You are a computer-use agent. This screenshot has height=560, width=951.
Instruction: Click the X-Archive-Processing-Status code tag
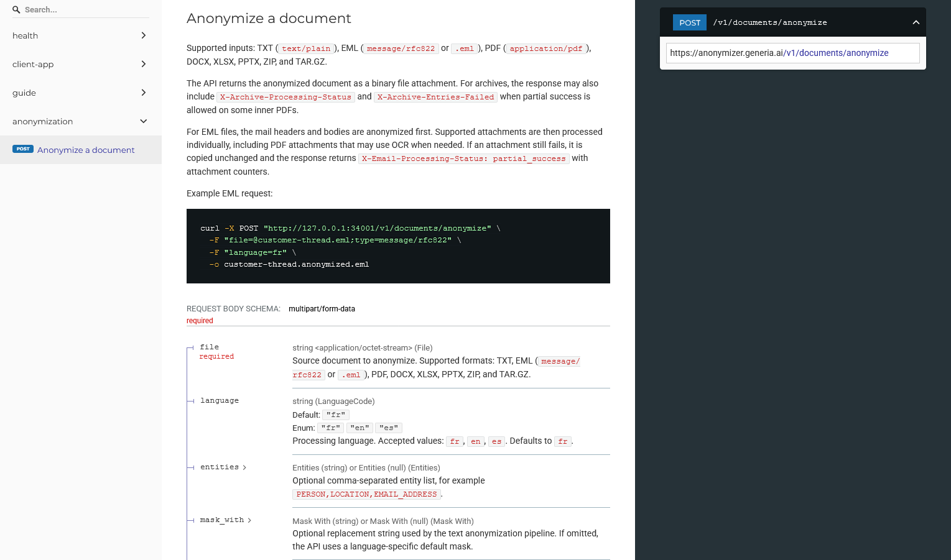pyautogui.click(x=285, y=97)
